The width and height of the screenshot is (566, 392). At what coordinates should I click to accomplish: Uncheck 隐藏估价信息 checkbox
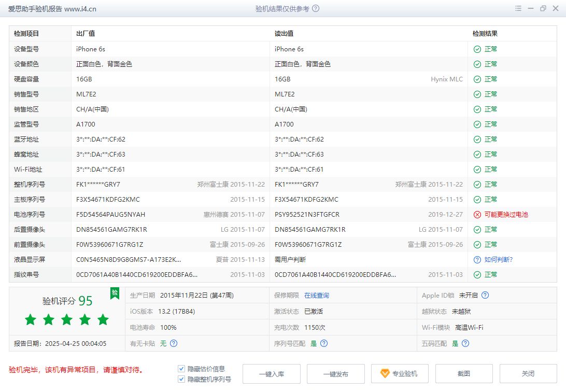click(x=181, y=369)
